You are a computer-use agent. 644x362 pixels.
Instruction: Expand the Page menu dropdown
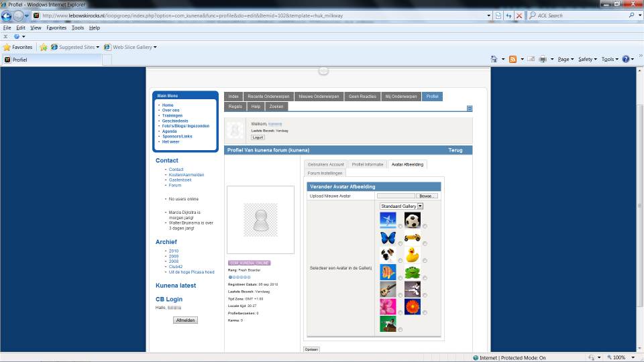(x=566, y=59)
